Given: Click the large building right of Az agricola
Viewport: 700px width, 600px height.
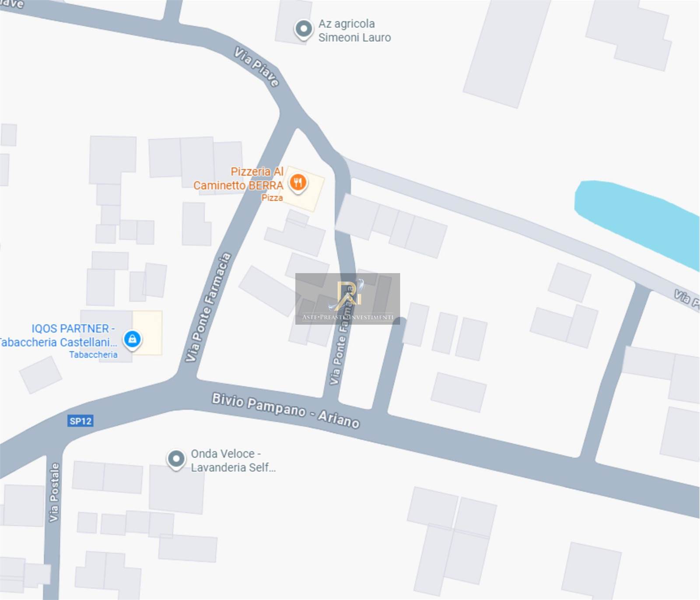Looking at the screenshot, I should tap(507, 53).
